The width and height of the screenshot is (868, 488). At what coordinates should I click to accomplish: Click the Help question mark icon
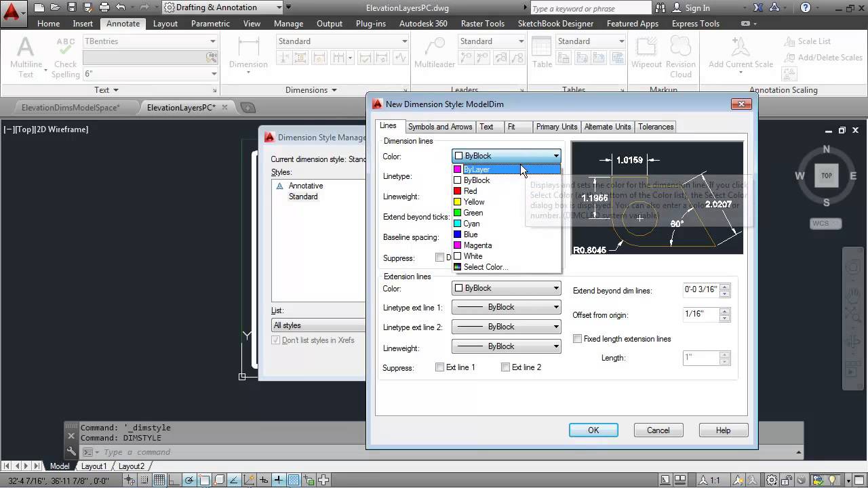pos(806,7)
